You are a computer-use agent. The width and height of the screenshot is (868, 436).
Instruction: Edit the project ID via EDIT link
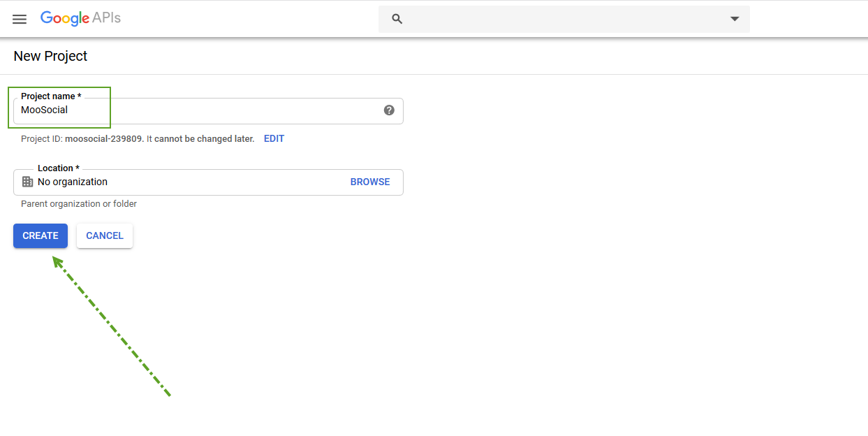274,139
